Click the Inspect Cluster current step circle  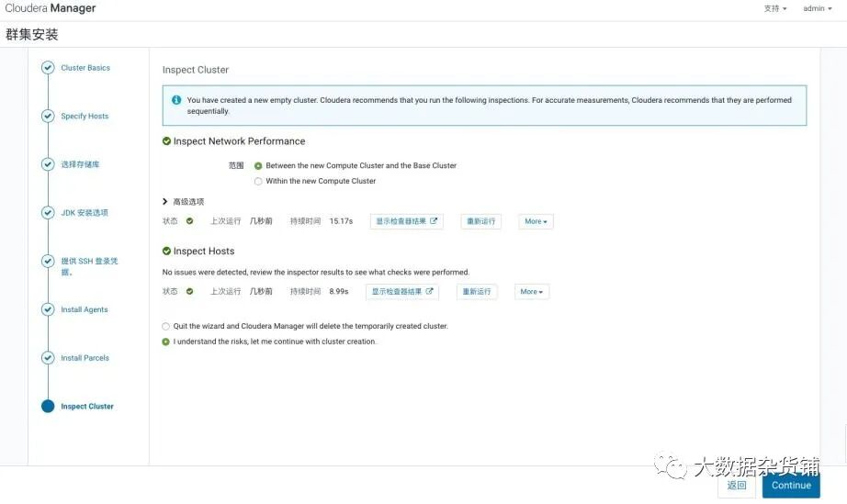coord(48,407)
